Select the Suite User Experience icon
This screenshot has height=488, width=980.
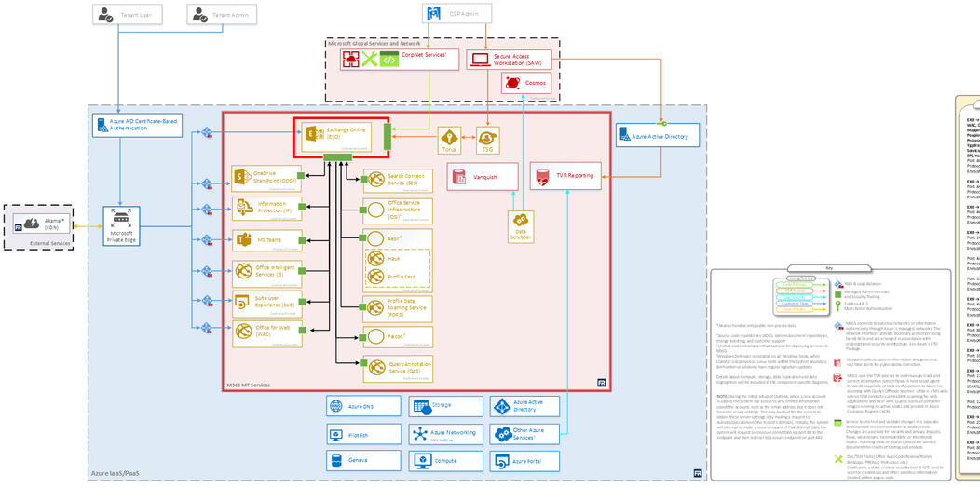[x=242, y=304]
